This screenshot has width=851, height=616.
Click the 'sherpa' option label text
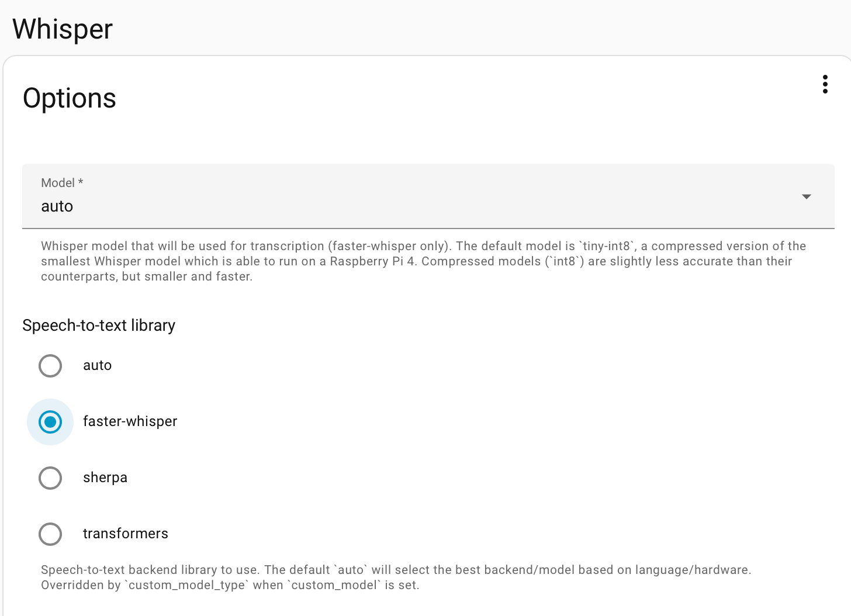point(105,477)
